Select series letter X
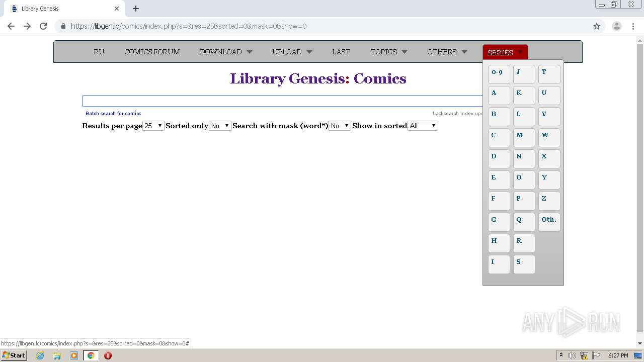This screenshot has height=362, width=644. [549, 159]
